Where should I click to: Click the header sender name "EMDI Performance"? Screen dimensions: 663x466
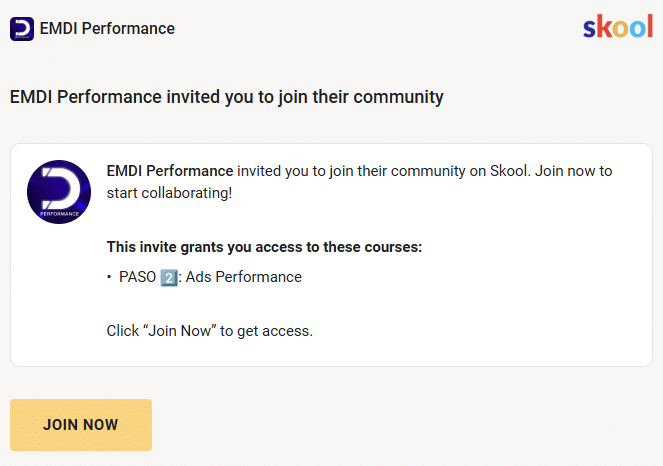coord(107,29)
